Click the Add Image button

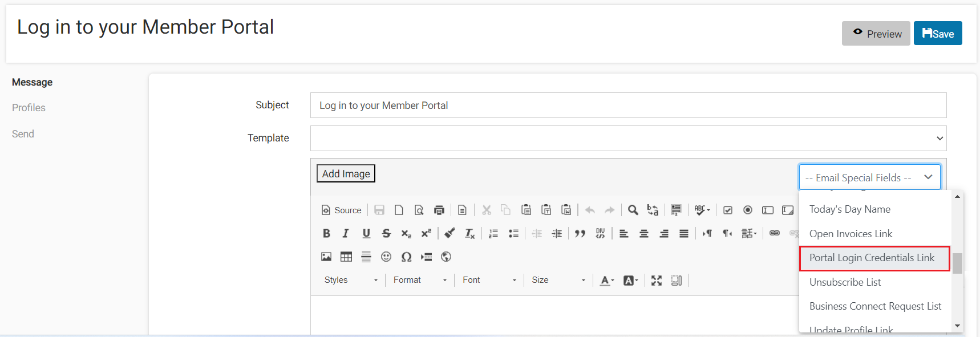point(346,173)
